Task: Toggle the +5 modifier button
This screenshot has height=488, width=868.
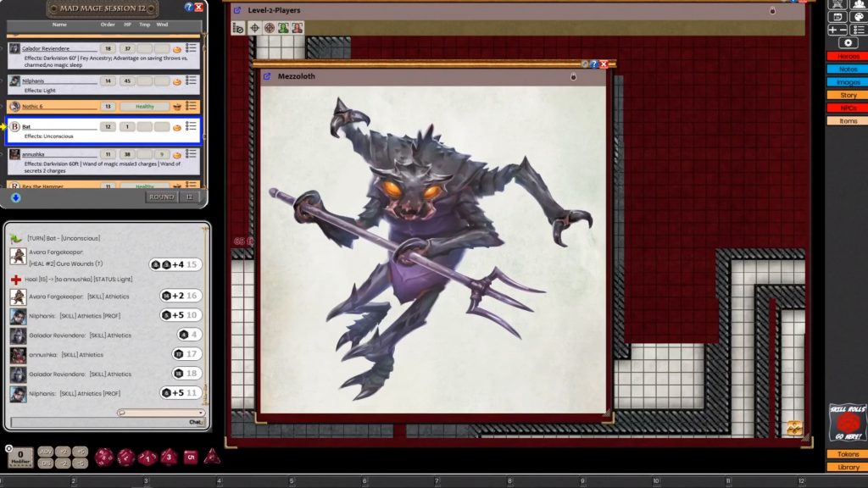Action: (x=81, y=451)
